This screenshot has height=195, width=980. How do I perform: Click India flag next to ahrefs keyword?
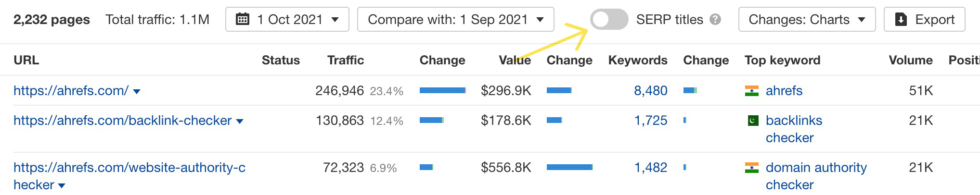pos(751,91)
